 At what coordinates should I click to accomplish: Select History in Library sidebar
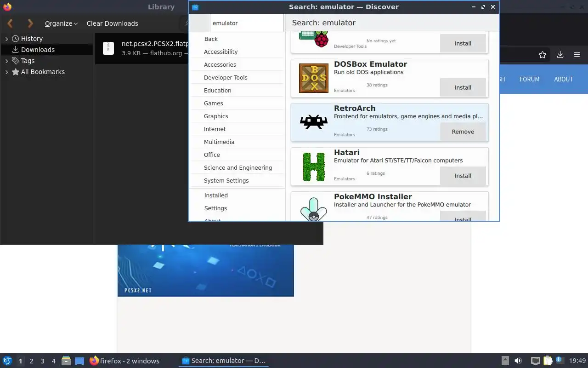(32, 39)
